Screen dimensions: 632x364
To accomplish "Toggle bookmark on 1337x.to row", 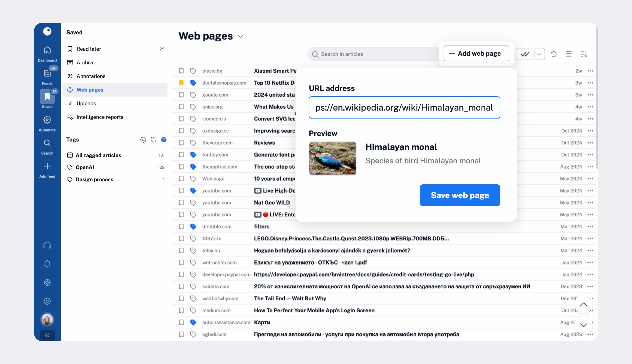I will (x=181, y=239).
